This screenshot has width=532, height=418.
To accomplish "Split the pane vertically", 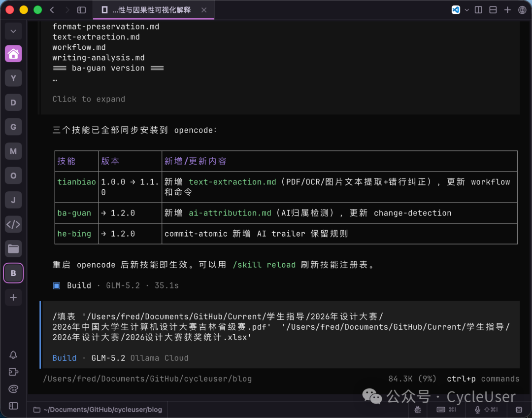I will tap(478, 10).
